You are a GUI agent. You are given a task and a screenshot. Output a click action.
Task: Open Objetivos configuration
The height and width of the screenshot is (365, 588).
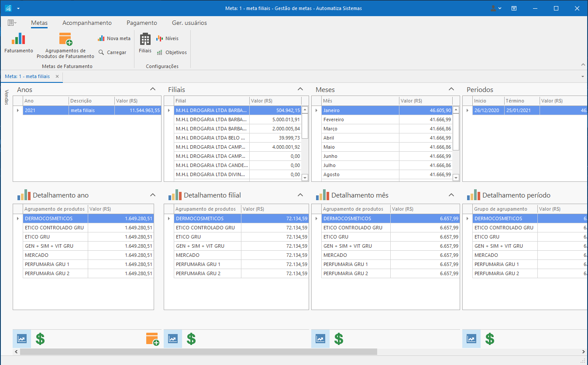[x=172, y=52]
